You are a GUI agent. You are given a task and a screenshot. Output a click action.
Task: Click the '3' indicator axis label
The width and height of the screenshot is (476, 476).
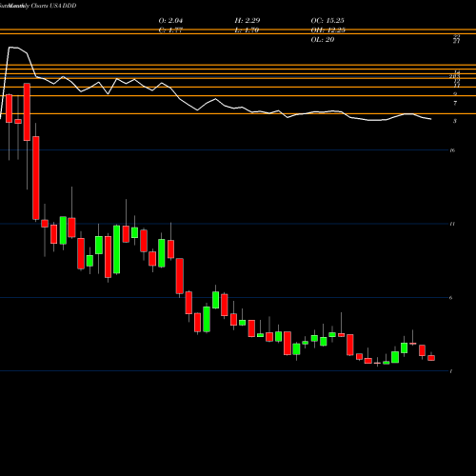(455, 121)
